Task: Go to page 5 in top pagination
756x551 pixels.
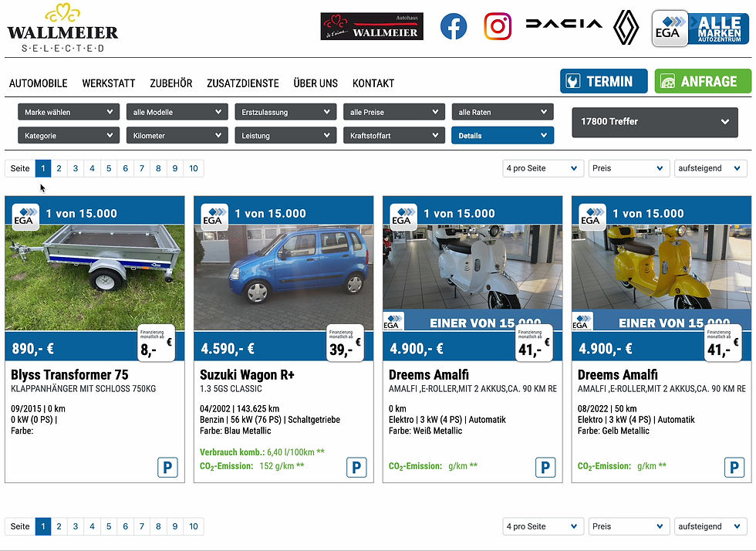Action: coord(109,168)
